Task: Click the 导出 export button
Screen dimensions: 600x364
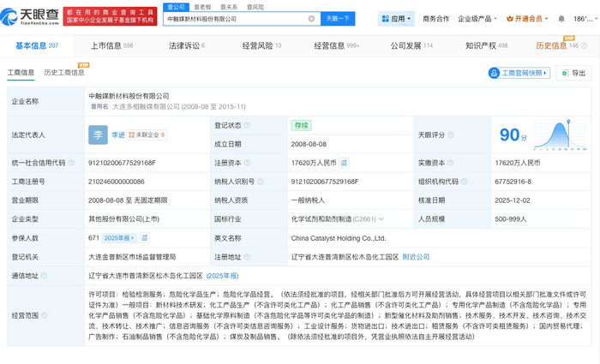Action: coord(574,73)
